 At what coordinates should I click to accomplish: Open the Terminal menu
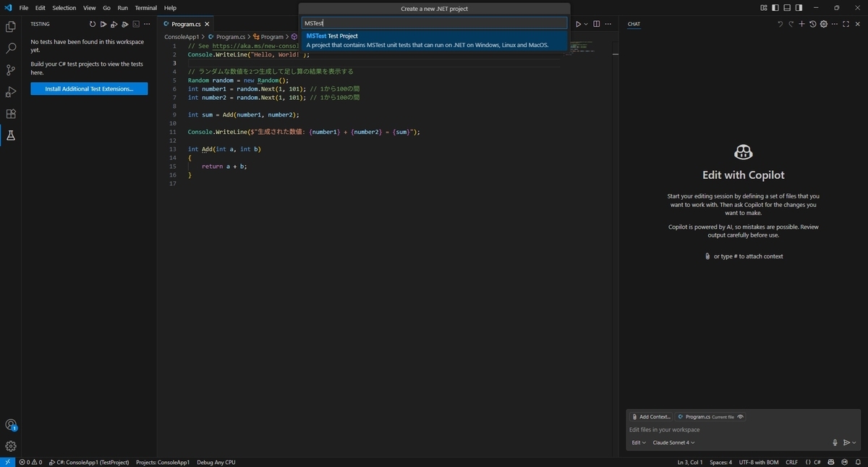[x=146, y=8]
